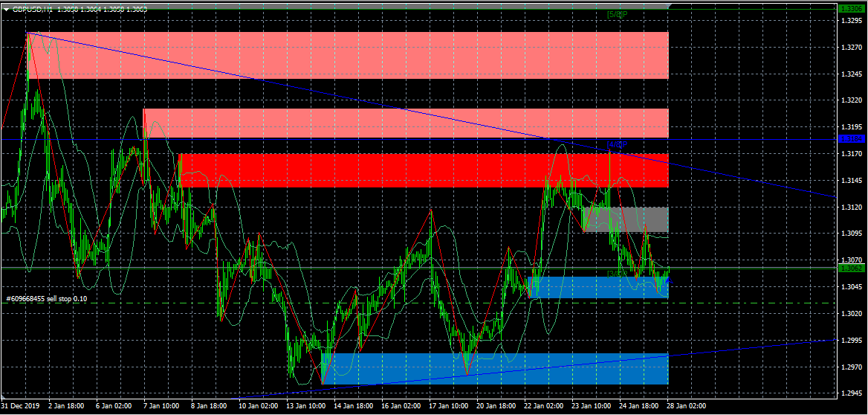
Task: Click the 1.3145 price scale label
Action: pyautogui.click(x=851, y=181)
